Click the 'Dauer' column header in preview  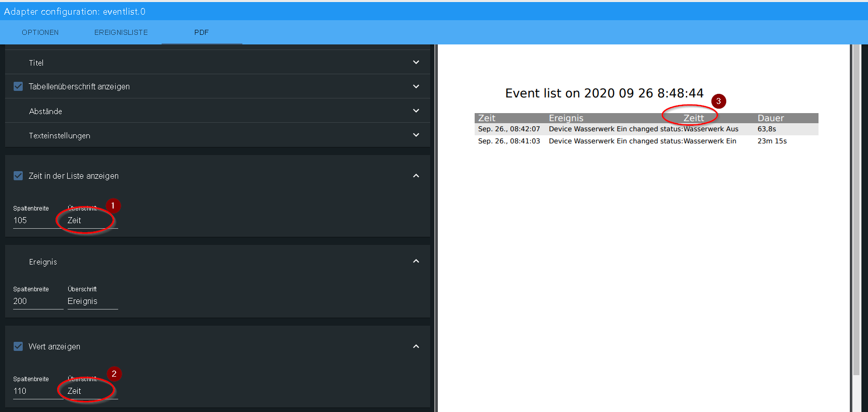[771, 118]
